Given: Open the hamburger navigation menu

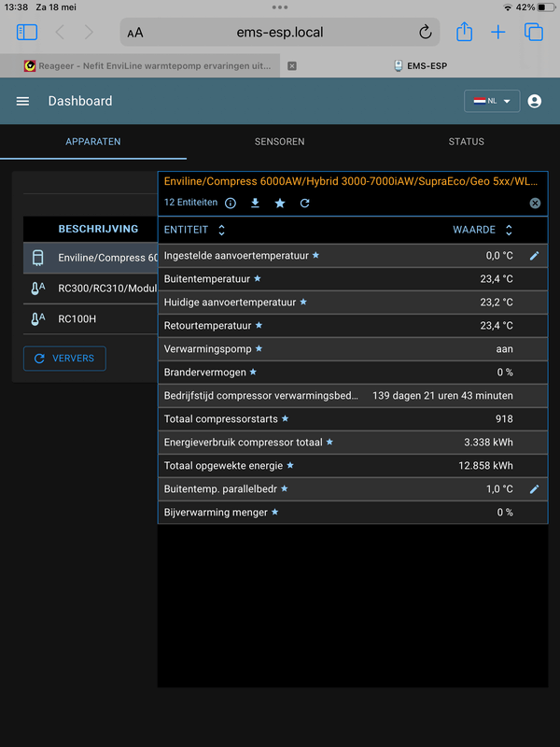Looking at the screenshot, I should pyautogui.click(x=22, y=101).
